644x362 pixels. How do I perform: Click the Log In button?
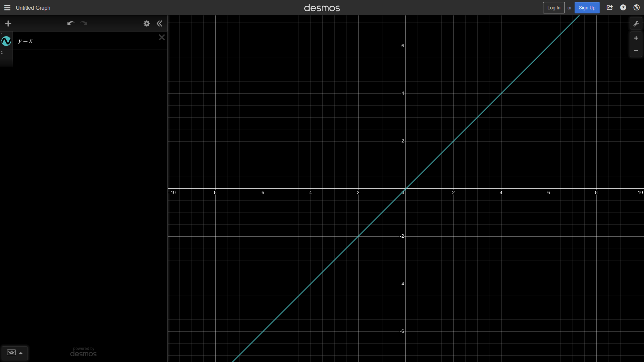pyautogui.click(x=553, y=8)
